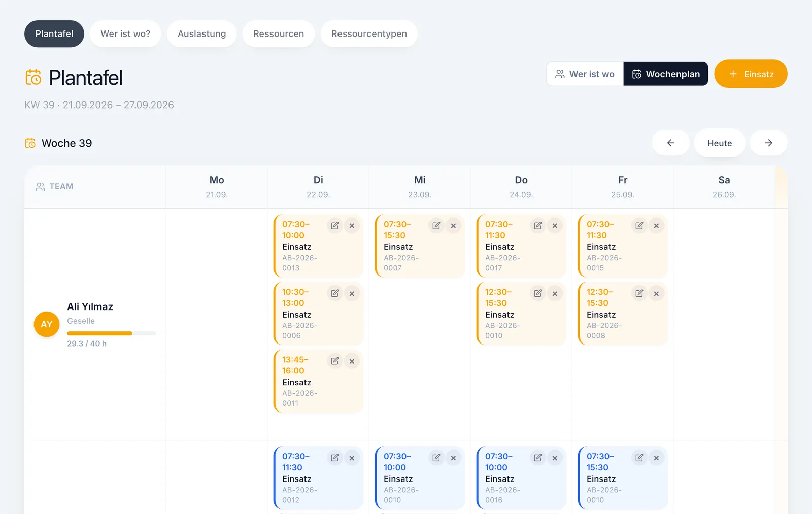Edit the Einsatz AB-2026-0013 card
The width and height of the screenshot is (812, 514).
point(335,226)
